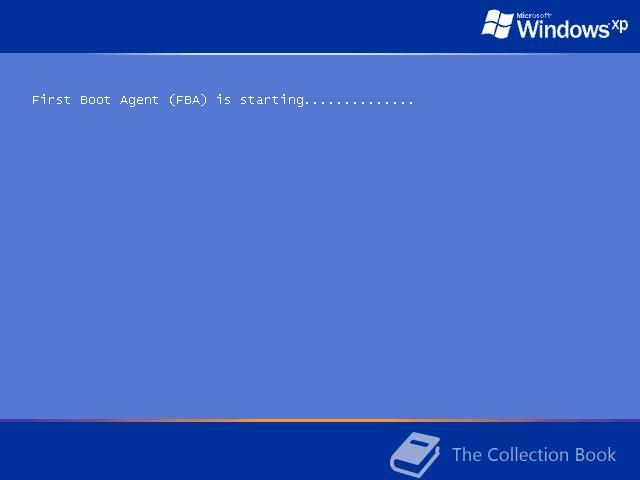
Task: Click the large 'Windows' wordmark
Action: pyautogui.click(x=563, y=29)
